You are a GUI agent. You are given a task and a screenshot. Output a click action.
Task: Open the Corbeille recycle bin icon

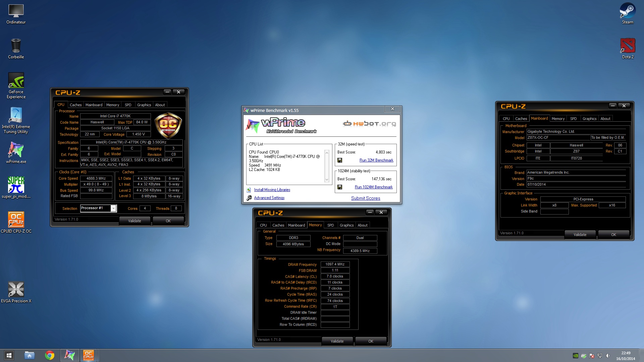pyautogui.click(x=16, y=49)
